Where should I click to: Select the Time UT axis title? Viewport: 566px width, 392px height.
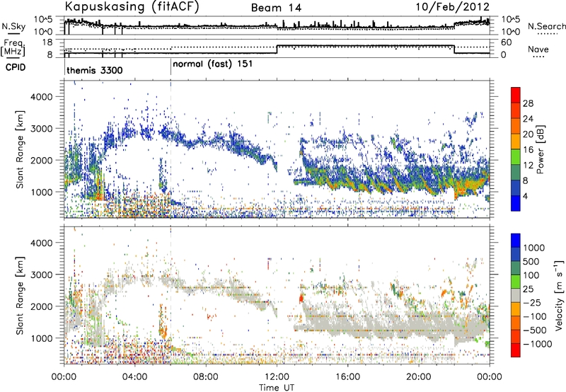click(x=277, y=388)
